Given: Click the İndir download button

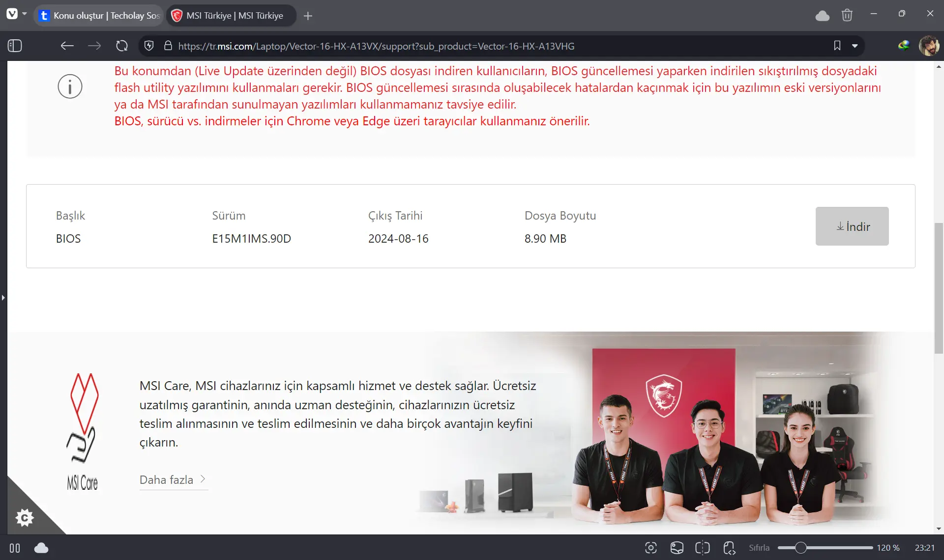Looking at the screenshot, I should (852, 226).
